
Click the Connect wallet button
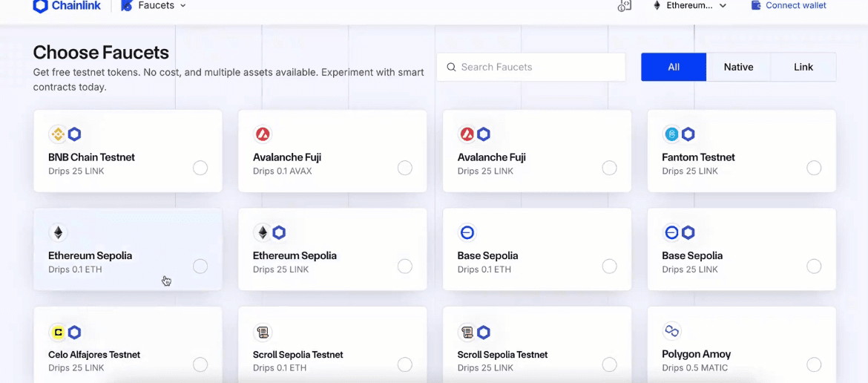click(789, 6)
